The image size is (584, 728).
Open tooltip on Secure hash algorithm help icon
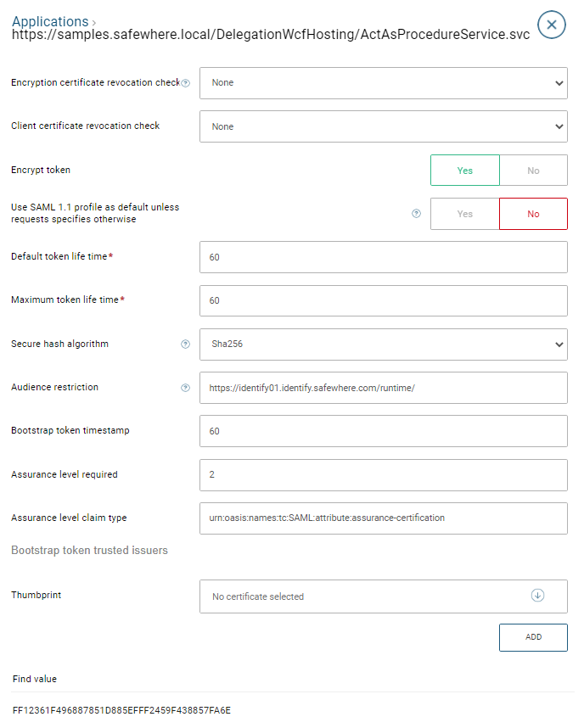(185, 344)
